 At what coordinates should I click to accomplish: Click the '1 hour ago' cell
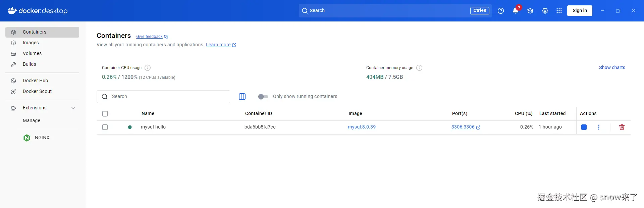tap(550, 127)
